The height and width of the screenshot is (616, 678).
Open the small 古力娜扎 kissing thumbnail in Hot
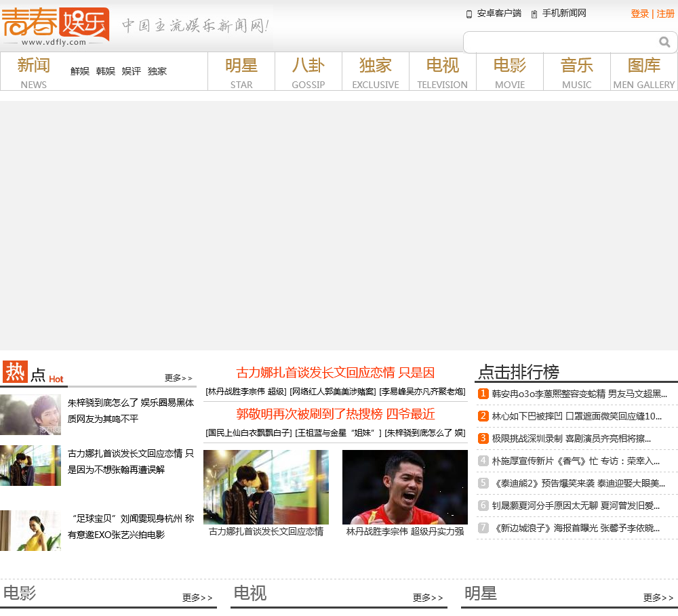31,466
